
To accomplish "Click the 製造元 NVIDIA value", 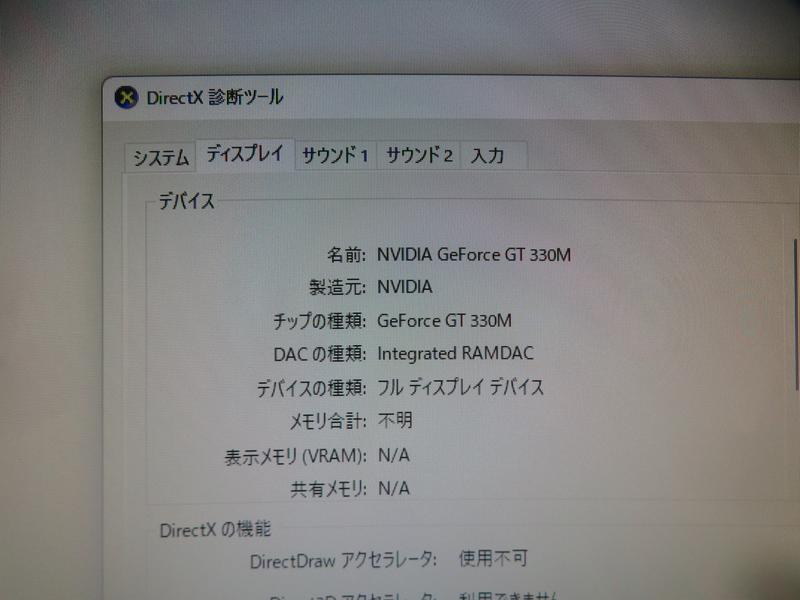I will [405, 287].
